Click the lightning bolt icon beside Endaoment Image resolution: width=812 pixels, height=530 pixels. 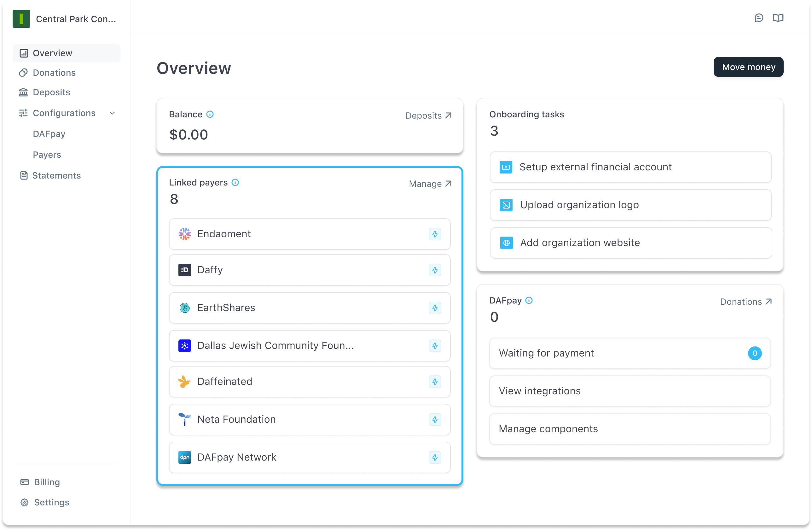coord(435,234)
